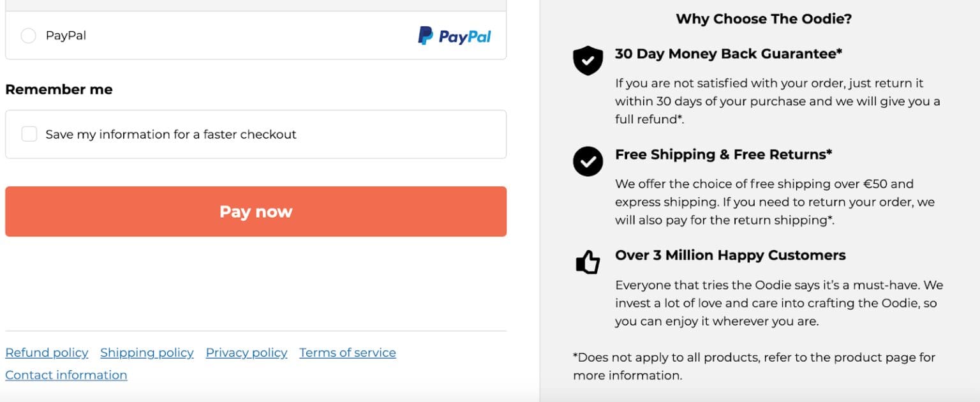The height and width of the screenshot is (402, 980).
Task: Click the product disclaimer note text
Action: coord(753,366)
